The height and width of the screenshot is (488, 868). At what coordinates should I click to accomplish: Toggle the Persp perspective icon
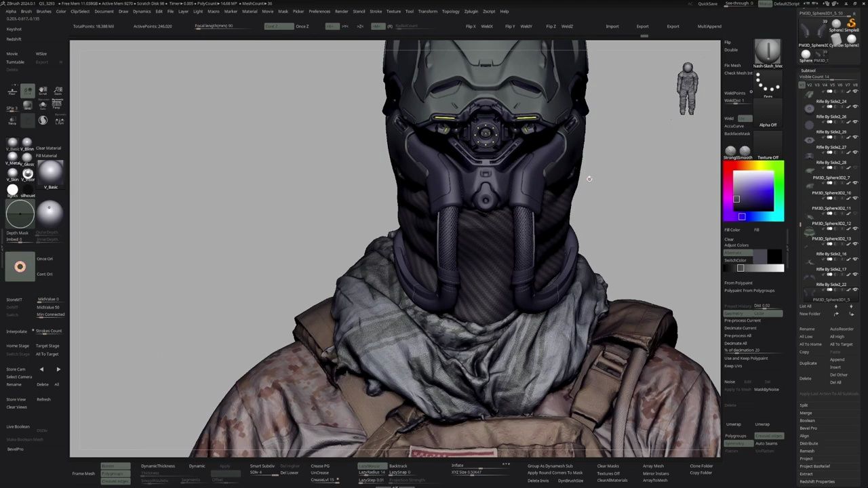point(58,104)
